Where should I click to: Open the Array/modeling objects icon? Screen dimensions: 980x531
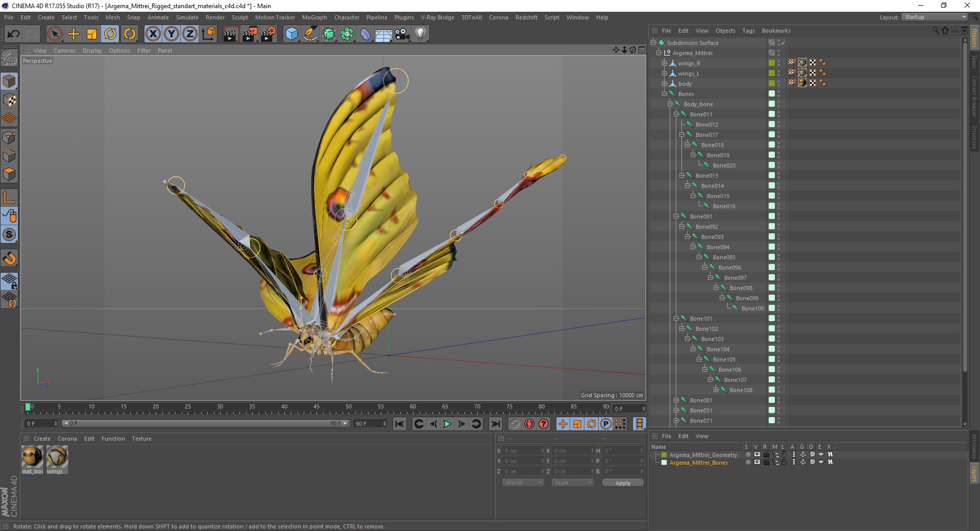[x=347, y=34]
